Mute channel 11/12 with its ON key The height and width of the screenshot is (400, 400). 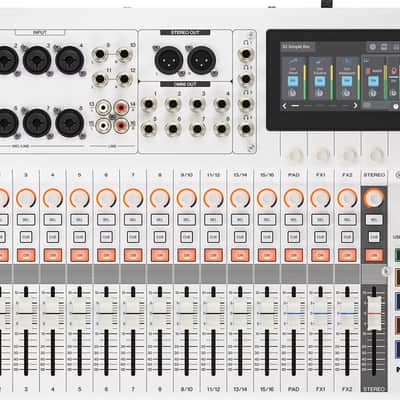[x=213, y=255]
